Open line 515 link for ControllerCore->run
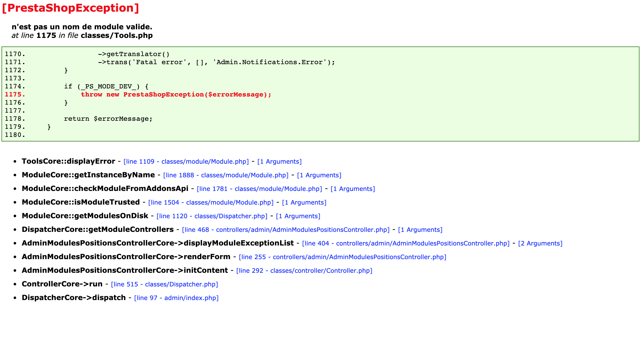The width and height of the screenshot is (644, 345). [x=164, y=284]
